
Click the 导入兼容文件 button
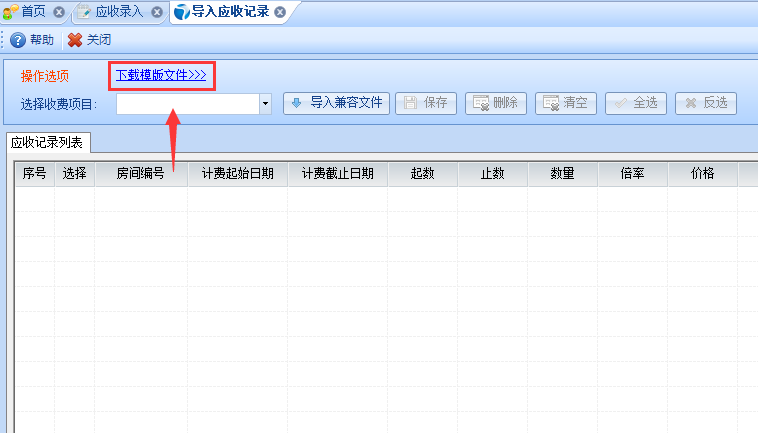336,103
